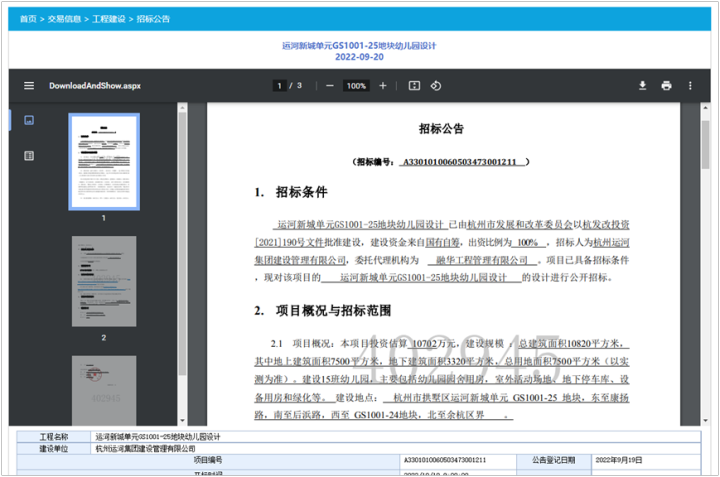720x477 pixels.
Task: Click the fit to page icon
Action: pyautogui.click(x=414, y=86)
